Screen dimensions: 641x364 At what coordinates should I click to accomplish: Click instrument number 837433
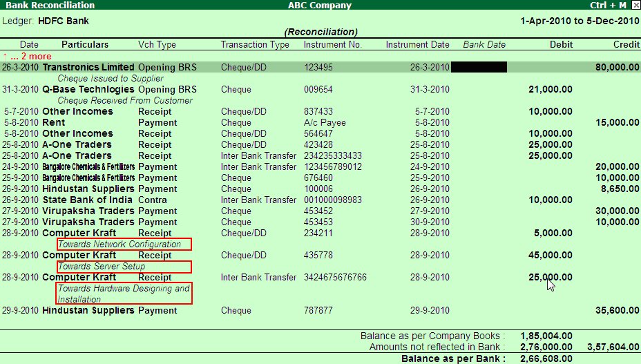(x=318, y=111)
